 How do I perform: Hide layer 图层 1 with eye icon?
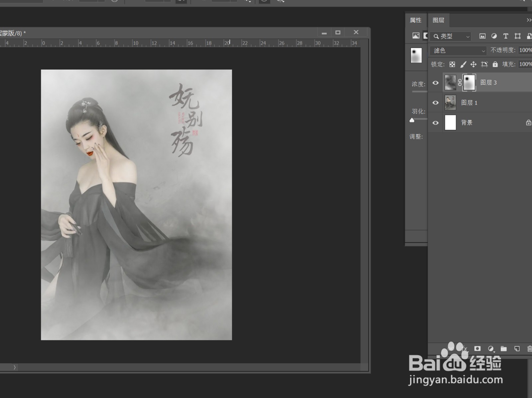[x=436, y=103]
